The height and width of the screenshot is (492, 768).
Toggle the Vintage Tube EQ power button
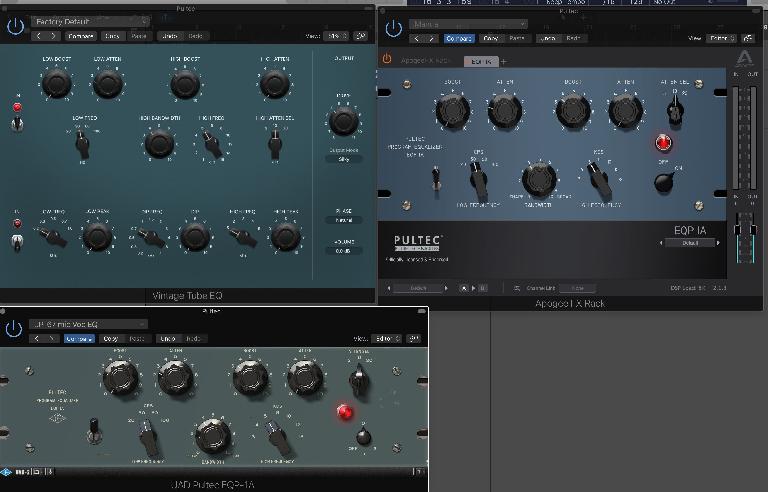tap(15, 26)
